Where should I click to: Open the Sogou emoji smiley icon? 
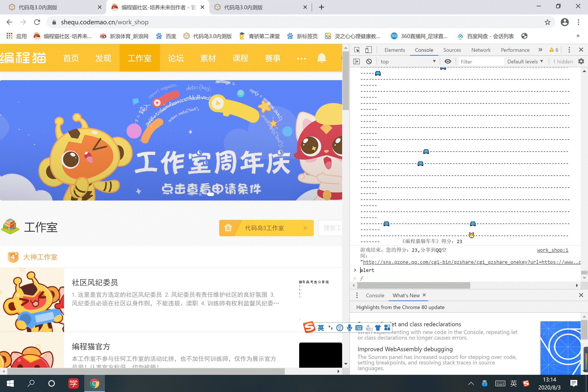(x=340, y=328)
